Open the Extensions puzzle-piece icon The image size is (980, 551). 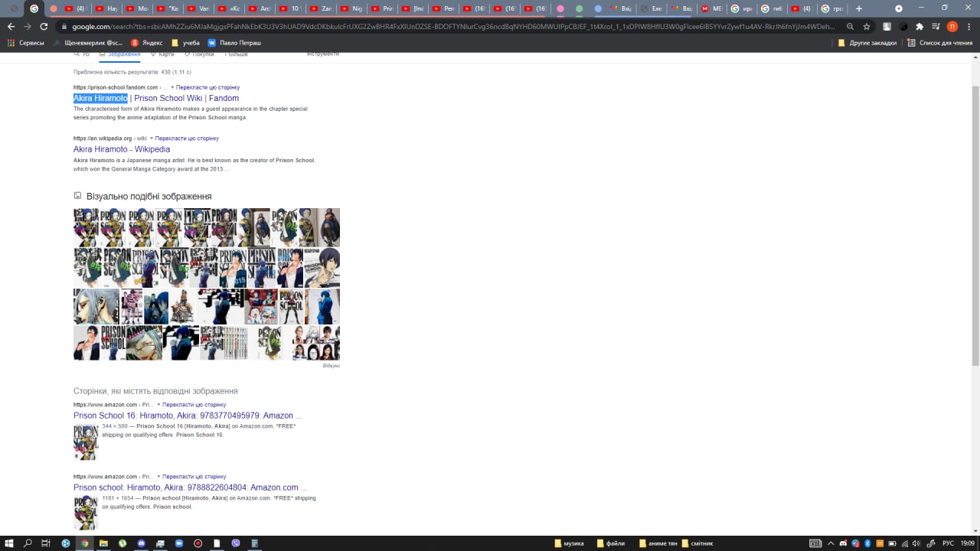click(x=920, y=26)
